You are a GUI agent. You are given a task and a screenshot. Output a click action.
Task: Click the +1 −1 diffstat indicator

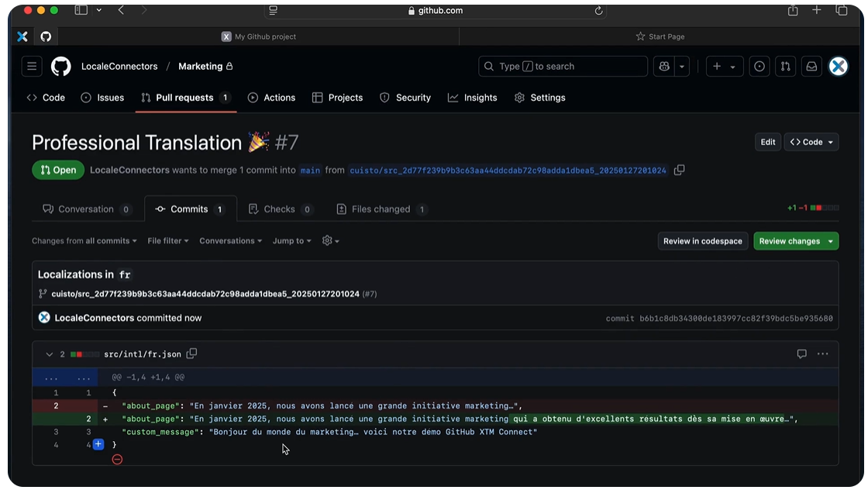coord(813,209)
